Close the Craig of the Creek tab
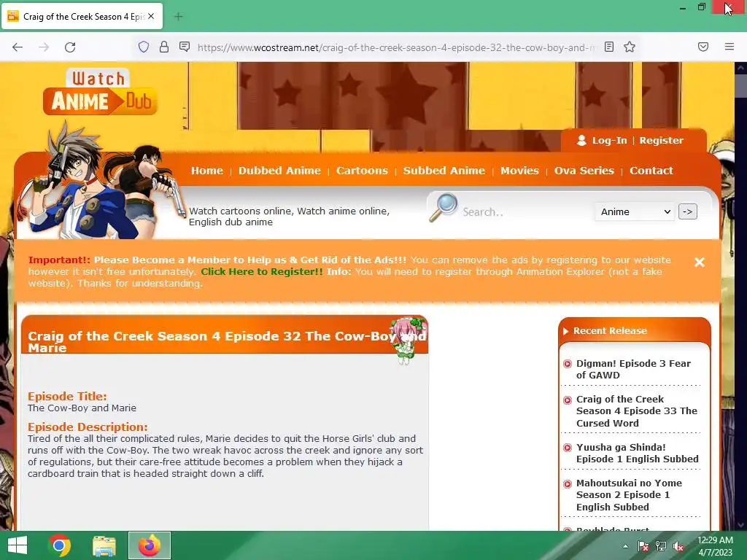The height and width of the screenshot is (560, 747). point(151,16)
